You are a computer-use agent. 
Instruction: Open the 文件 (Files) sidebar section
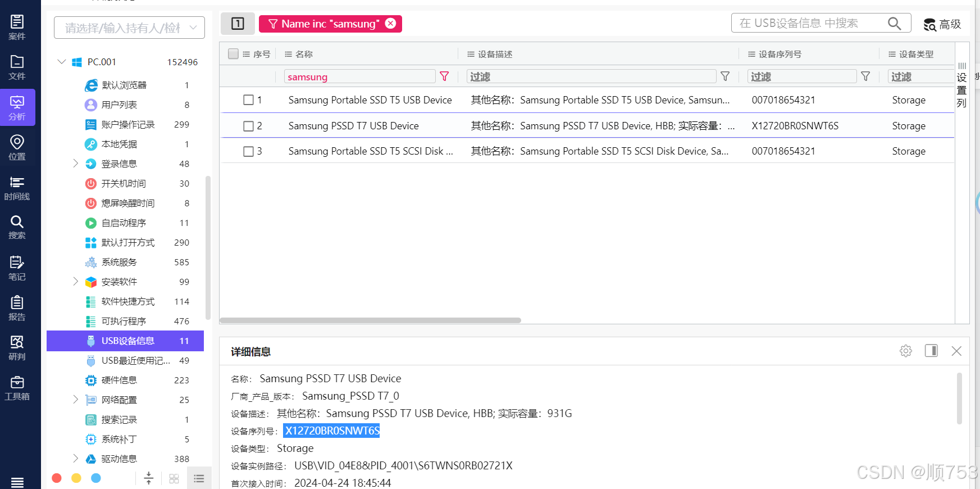[17, 67]
